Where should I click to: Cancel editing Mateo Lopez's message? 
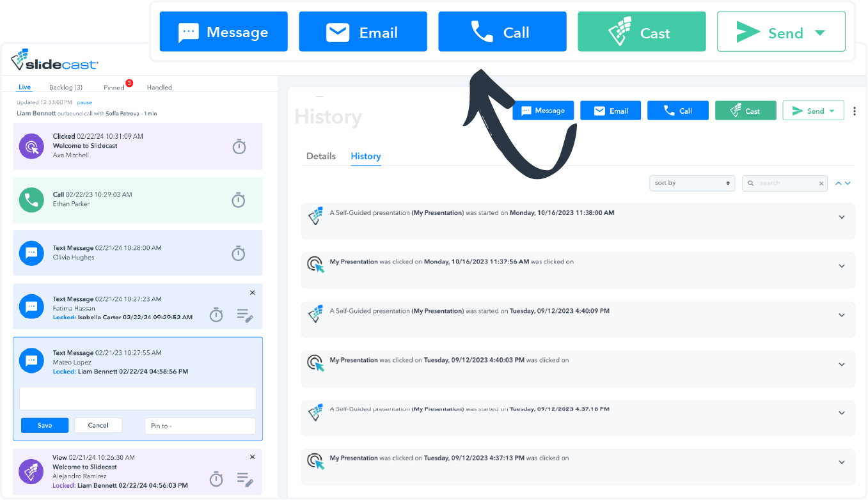click(98, 425)
